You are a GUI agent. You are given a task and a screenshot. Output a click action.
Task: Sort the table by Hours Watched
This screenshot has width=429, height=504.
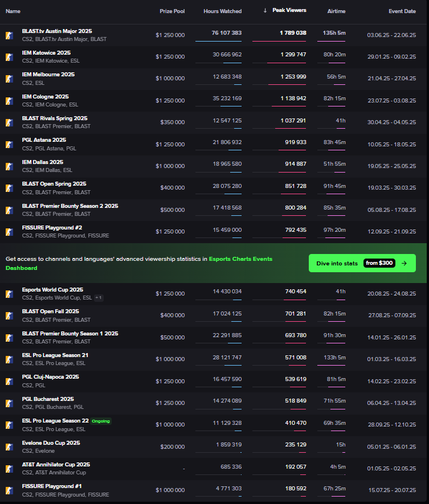tap(222, 11)
